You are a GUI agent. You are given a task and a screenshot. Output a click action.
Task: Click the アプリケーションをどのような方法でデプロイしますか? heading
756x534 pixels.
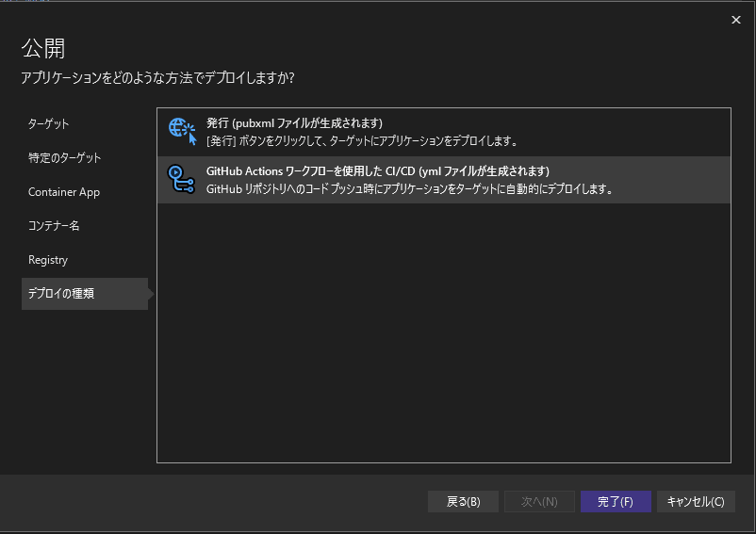pos(157,78)
